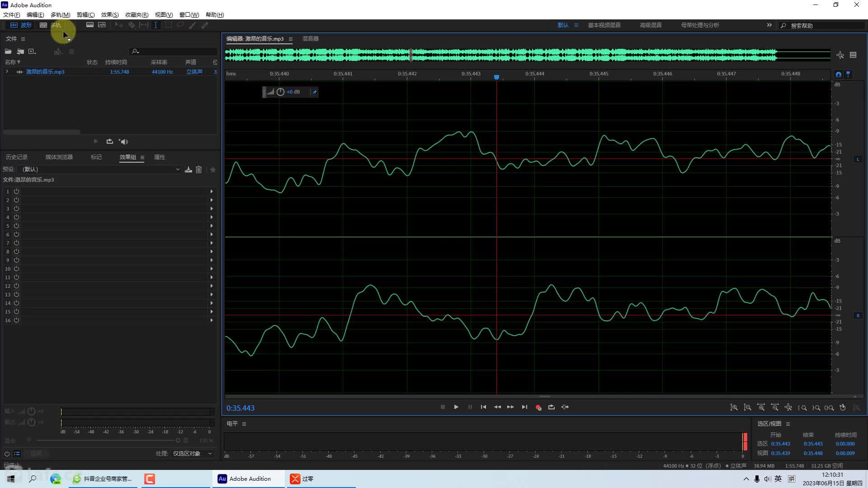Select the Marquee Selection tool
This screenshot has width=868, height=488.
pyautogui.click(x=168, y=25)
